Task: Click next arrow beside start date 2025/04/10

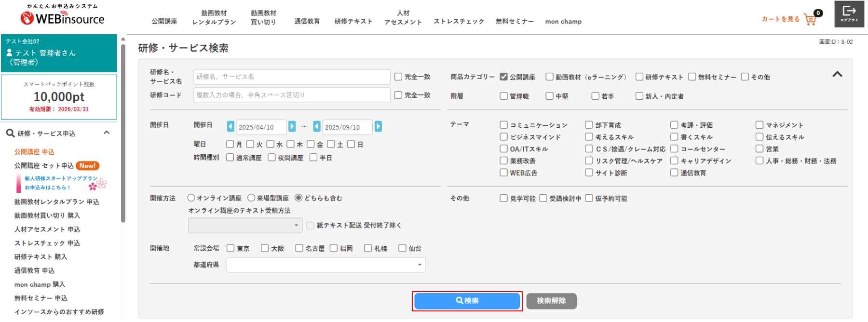Action: pos(292,127)
